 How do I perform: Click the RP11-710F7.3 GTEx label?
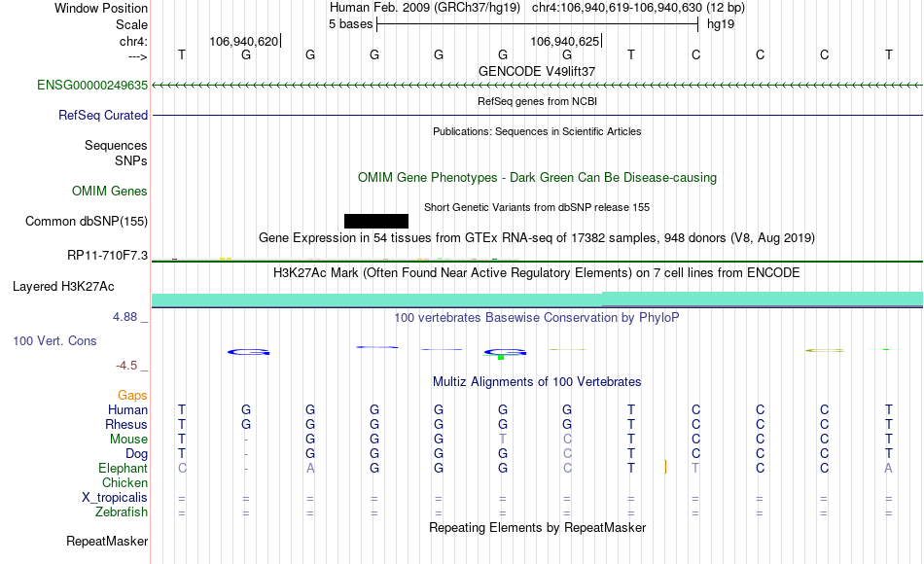[x=107, y=255]
